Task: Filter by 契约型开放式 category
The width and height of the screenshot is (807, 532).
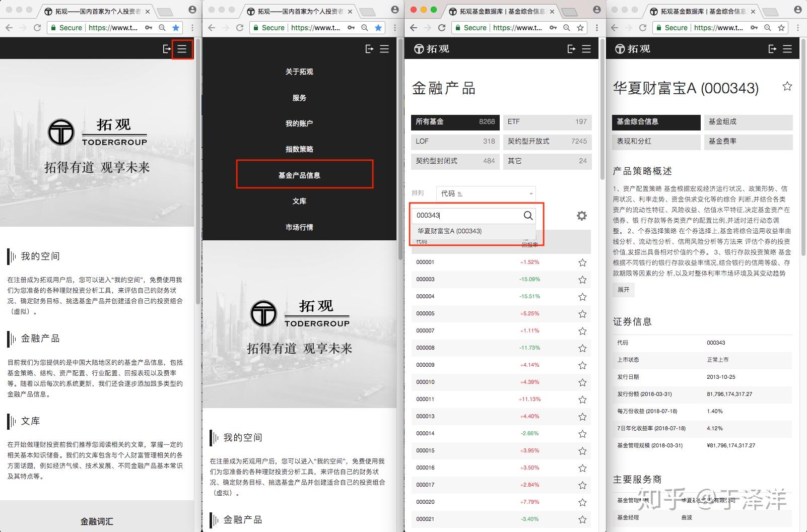Action: coord(548,142)
